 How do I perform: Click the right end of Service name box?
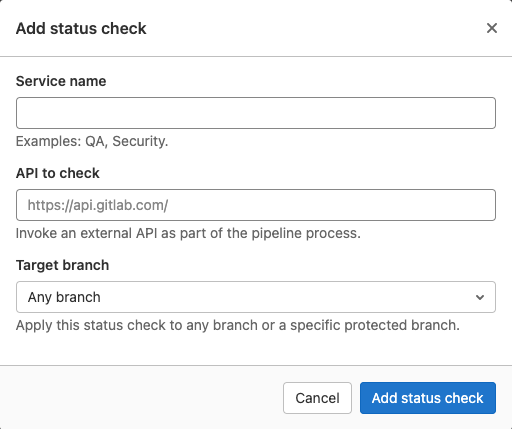(480, 113)
